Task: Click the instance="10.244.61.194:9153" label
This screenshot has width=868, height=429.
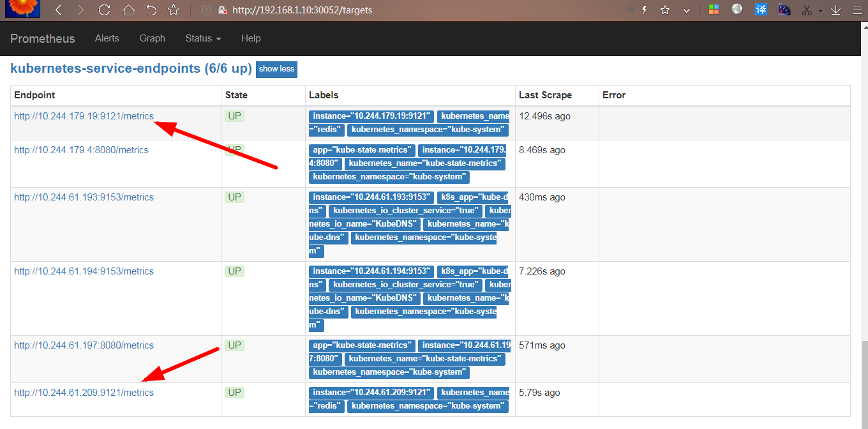Action: point(371,271)
